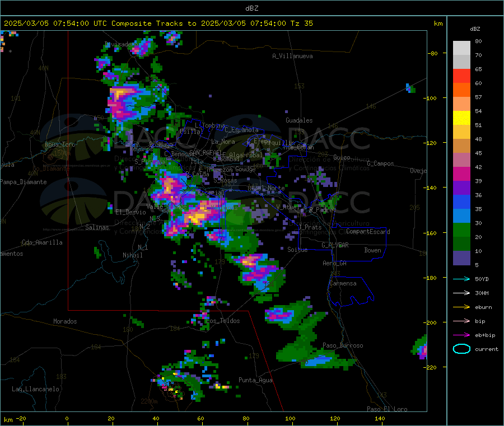Click the La_Nora map label
Screen dimensions: 504x426
(223, 142)
